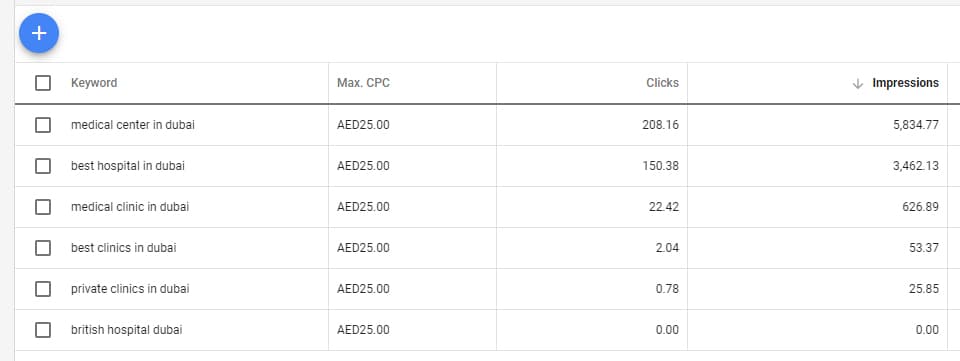Check the medical center in dubai row
This screenshot has height=361, width=960.
click(x=43, y=125)
